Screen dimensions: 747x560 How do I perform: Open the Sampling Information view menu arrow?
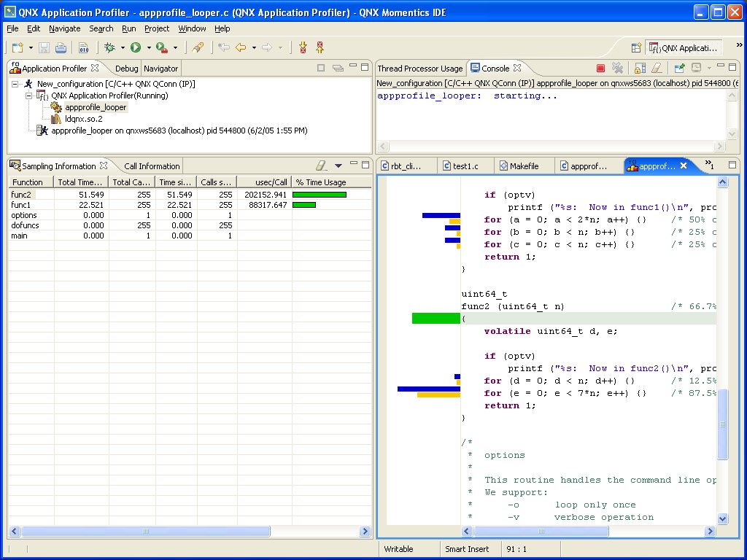click(338, 165)
